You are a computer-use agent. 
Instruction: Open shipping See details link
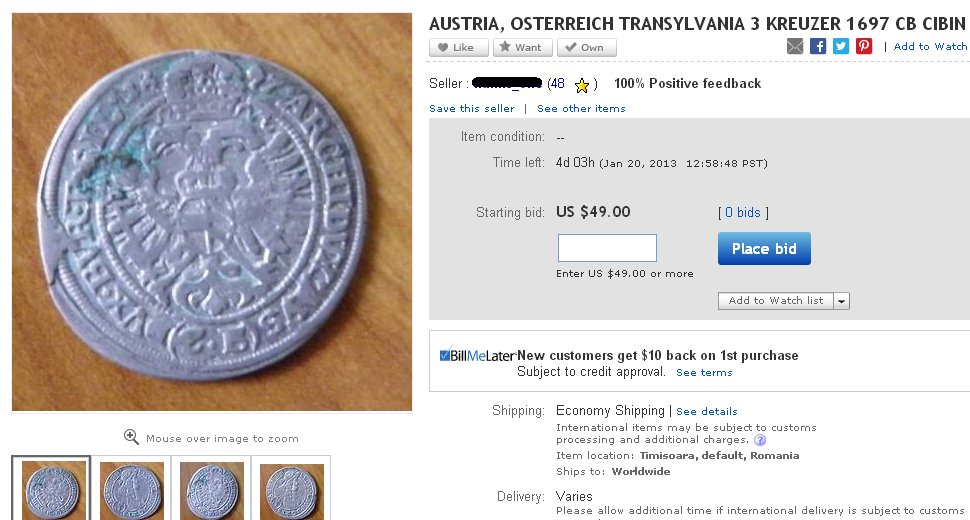[x=706, y=412]
